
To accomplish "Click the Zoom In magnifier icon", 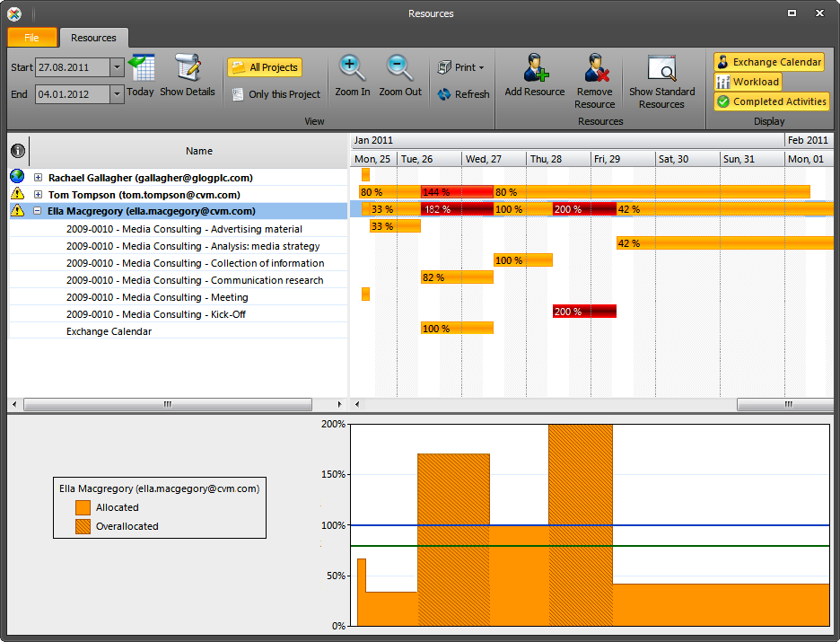I will (x=352, y=67).
